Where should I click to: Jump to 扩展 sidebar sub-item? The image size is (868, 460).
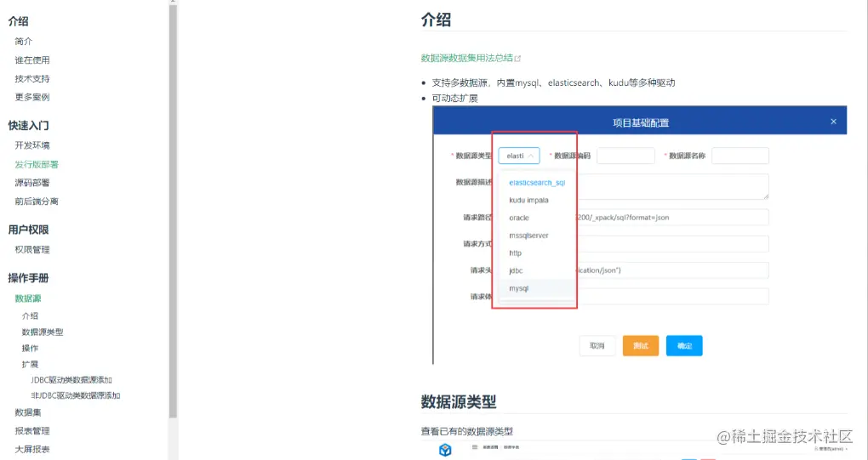click(x=30, y=365)
